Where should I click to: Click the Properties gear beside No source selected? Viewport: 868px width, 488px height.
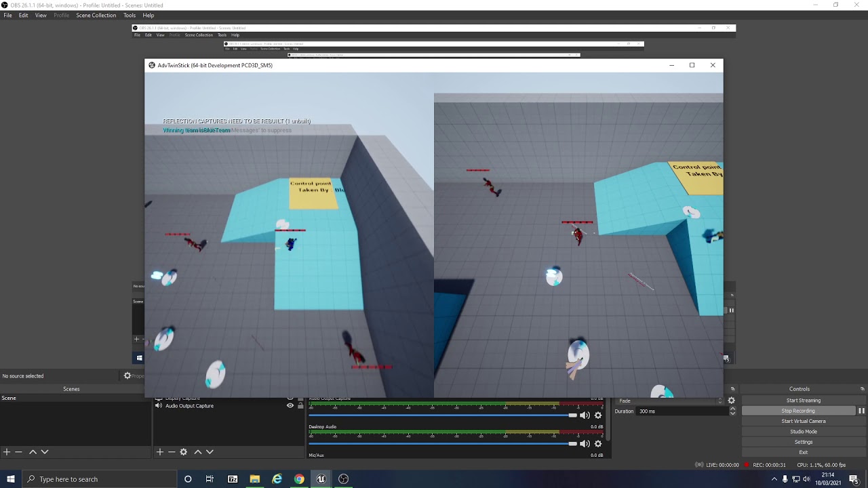[x=127, y=375]
